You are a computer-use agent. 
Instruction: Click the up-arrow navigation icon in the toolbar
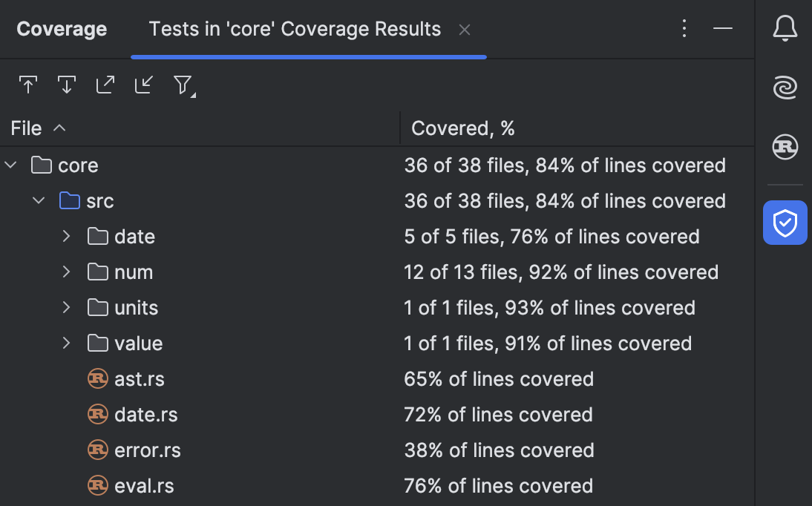(x=28, y=85)
